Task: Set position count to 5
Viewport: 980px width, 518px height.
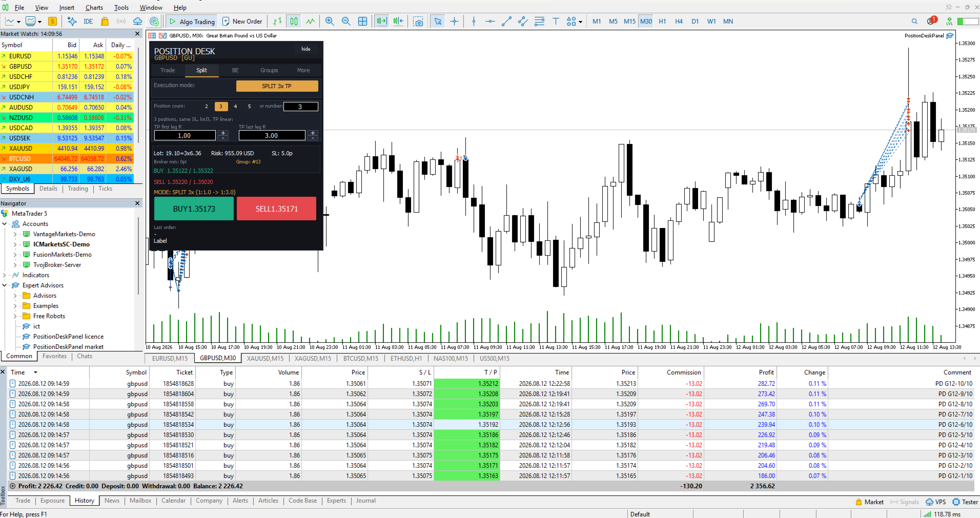Action: 250,107
